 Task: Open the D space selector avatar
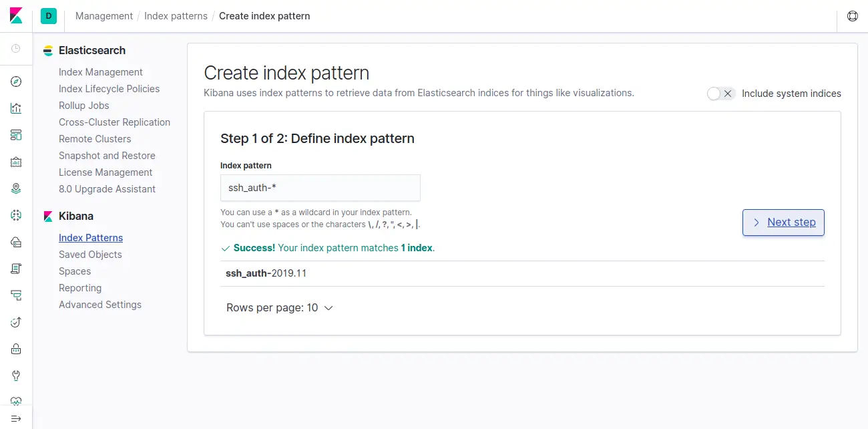tap(48, 16)
